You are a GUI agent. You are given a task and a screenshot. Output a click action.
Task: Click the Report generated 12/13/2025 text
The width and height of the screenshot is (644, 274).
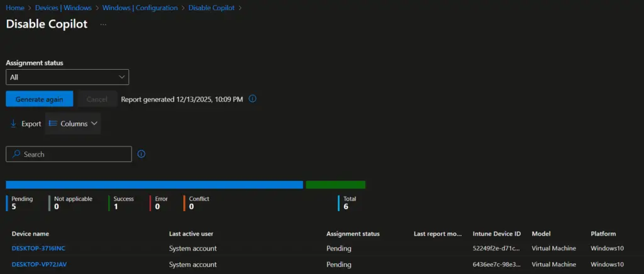[182, 99]
